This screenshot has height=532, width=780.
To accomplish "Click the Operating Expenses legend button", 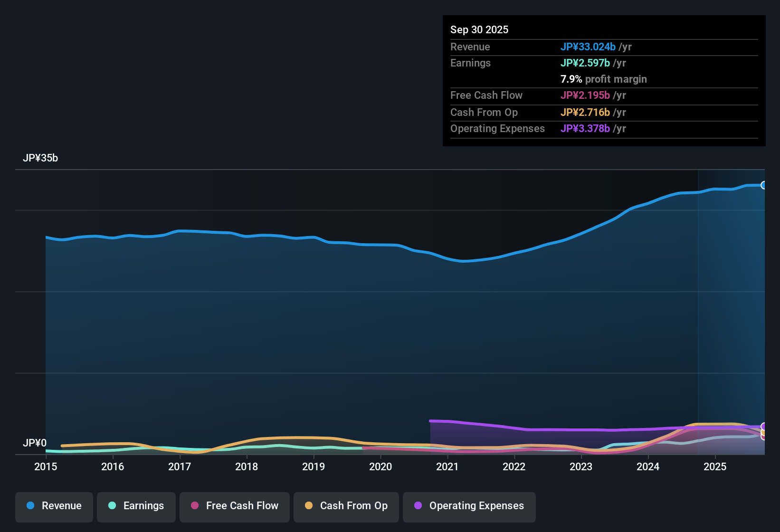I will click(469, 506).
